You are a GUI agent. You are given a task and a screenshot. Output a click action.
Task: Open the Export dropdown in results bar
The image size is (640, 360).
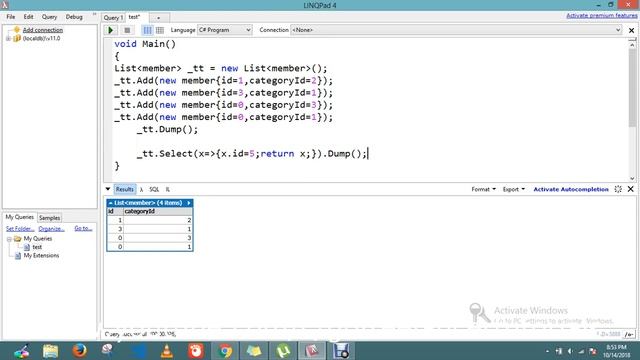[513, 189]
